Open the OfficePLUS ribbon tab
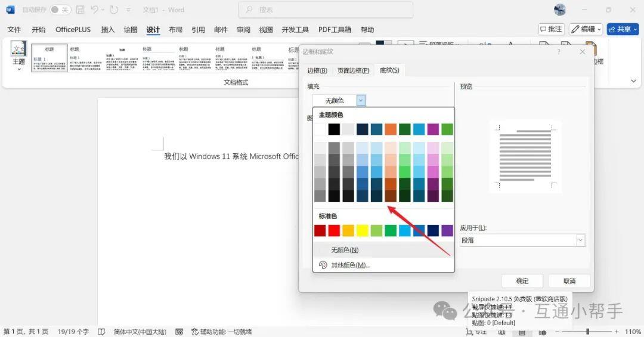Image resolution: width=644 pixels, height=337 pixels. tap(73, 30)
